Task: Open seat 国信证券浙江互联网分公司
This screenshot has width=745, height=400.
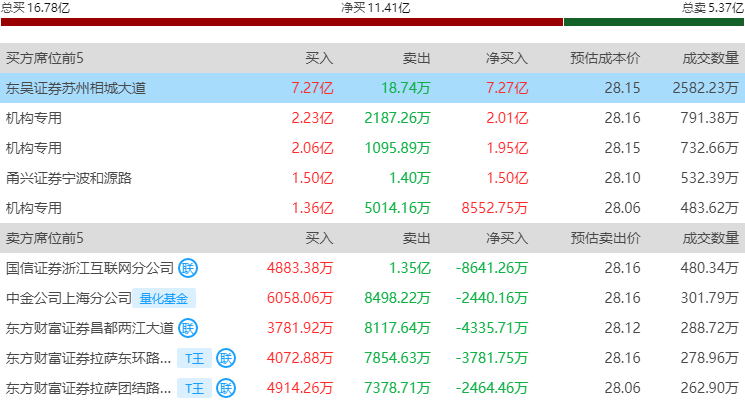Action: coord(90,268)
